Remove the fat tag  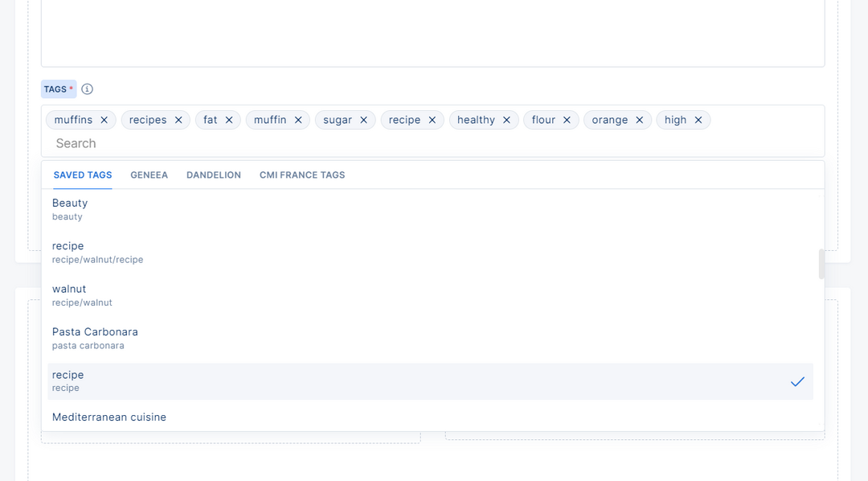coord(228,120)
